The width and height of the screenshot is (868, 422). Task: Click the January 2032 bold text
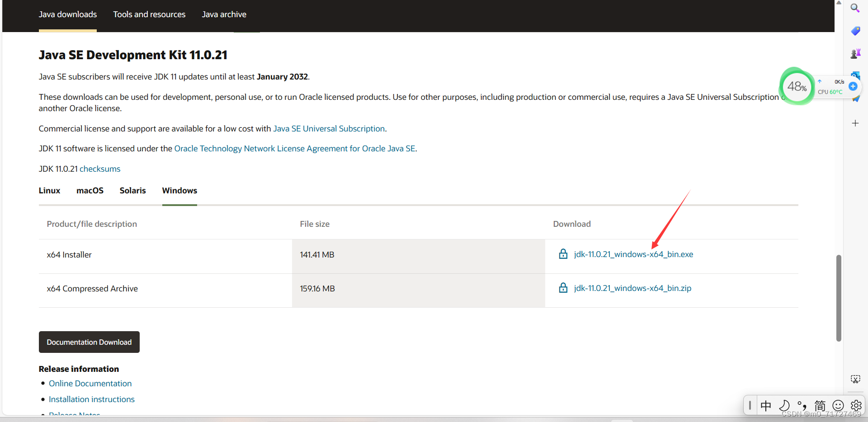282,77
